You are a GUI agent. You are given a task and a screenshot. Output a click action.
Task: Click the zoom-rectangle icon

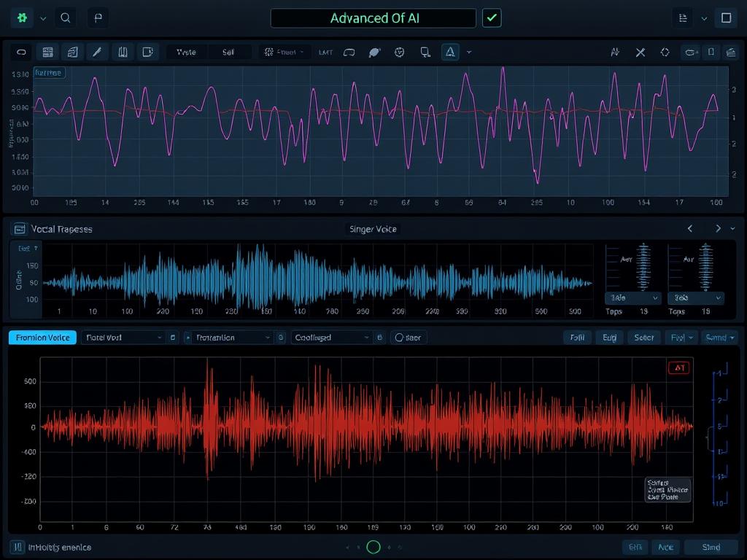point(425,52)
